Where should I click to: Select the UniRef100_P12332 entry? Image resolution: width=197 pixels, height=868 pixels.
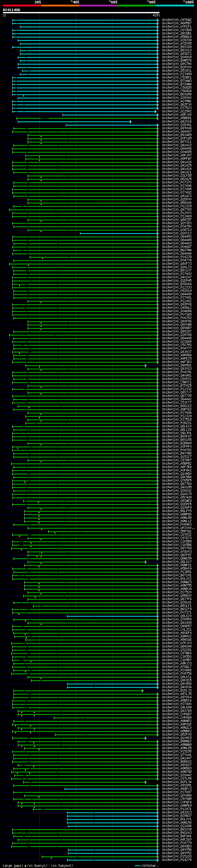(177, 389)
